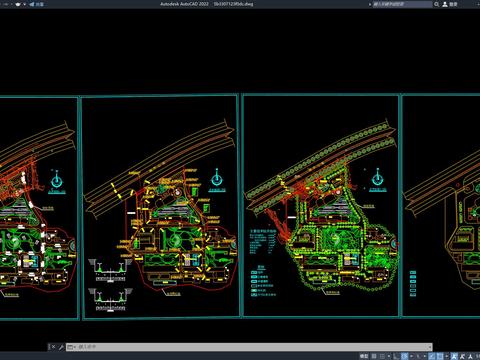Image resolution: width=480 pixels, height=360 pixels.
Task: Close the command line with the X icon
Action: tap(53, 347)
